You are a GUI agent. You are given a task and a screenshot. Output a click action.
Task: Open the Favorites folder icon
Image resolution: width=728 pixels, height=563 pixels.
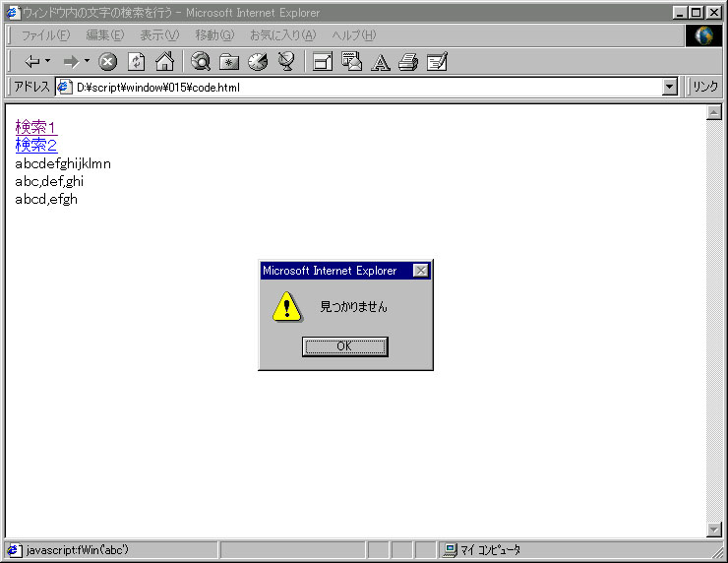point(229,62)
